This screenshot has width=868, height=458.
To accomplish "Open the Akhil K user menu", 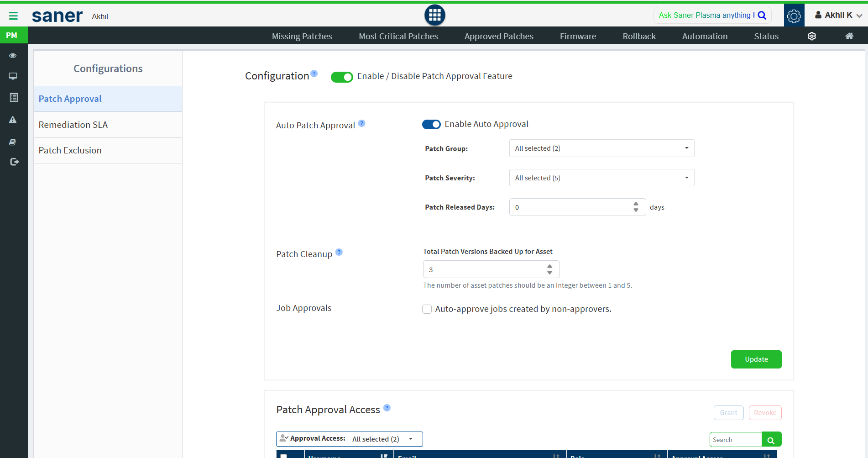I will click(838, 15).
